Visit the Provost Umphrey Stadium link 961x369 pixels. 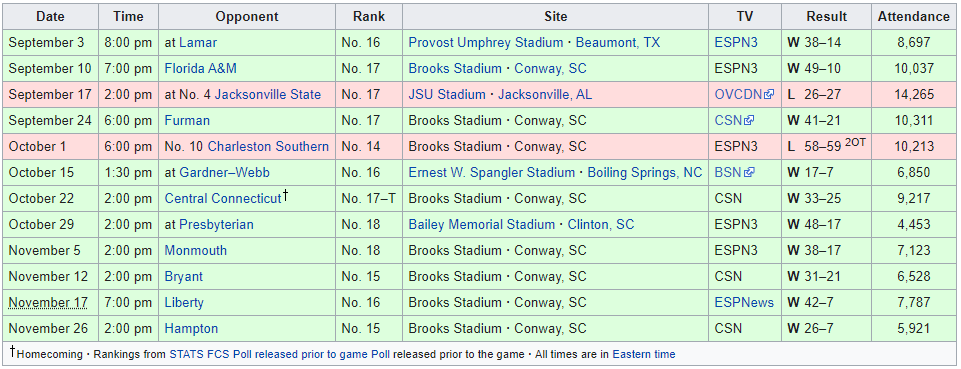486,43
